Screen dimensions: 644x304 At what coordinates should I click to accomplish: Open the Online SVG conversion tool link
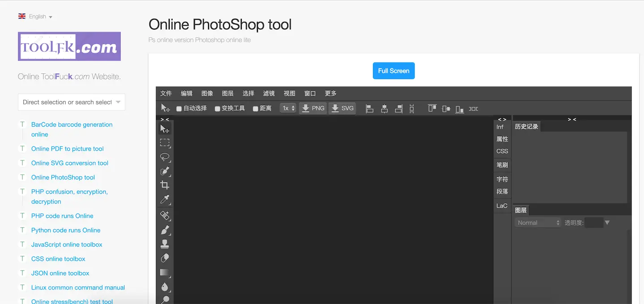pos(69,163)
